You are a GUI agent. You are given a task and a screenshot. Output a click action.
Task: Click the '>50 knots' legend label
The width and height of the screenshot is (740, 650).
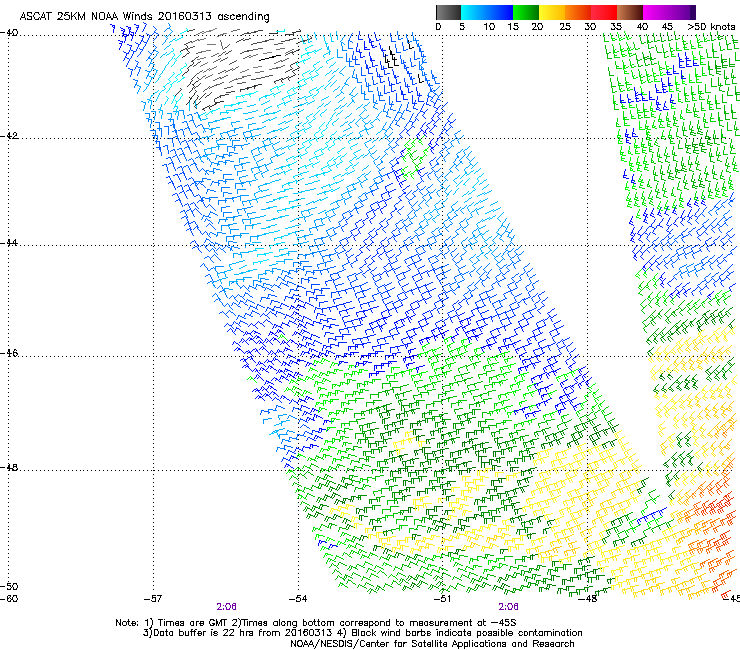click(711, 27)
